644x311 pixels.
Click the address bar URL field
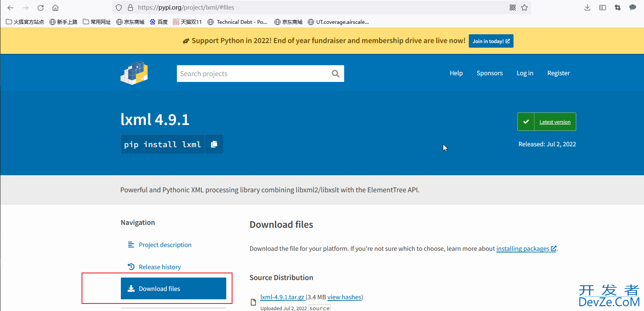tap(322, 8)
